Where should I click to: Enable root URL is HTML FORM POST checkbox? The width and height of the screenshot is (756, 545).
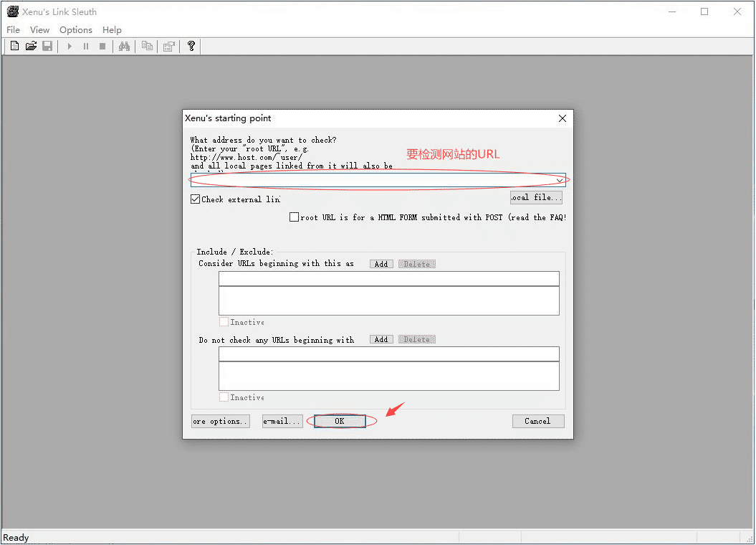[x=294, y=217]
